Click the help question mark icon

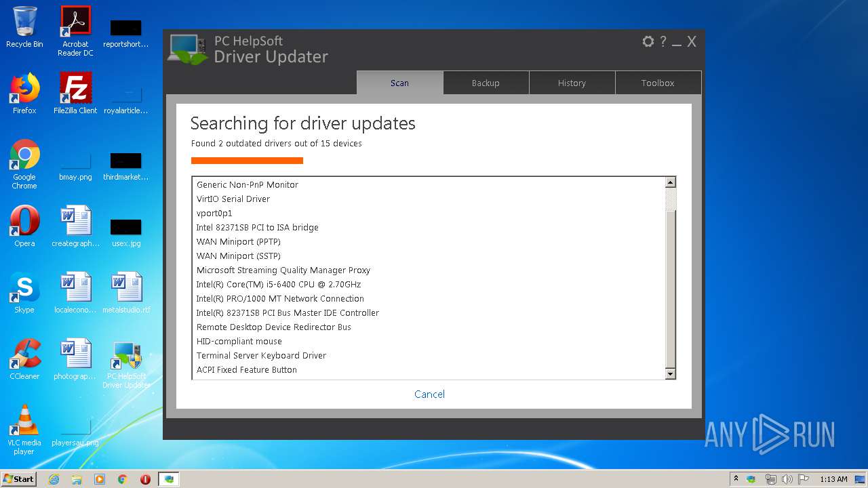(x=663, y=41)
